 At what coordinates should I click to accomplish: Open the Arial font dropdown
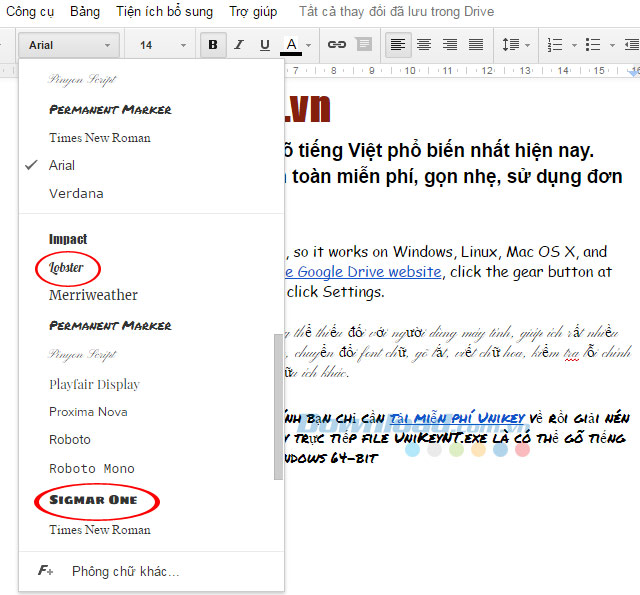click(68, 45)
